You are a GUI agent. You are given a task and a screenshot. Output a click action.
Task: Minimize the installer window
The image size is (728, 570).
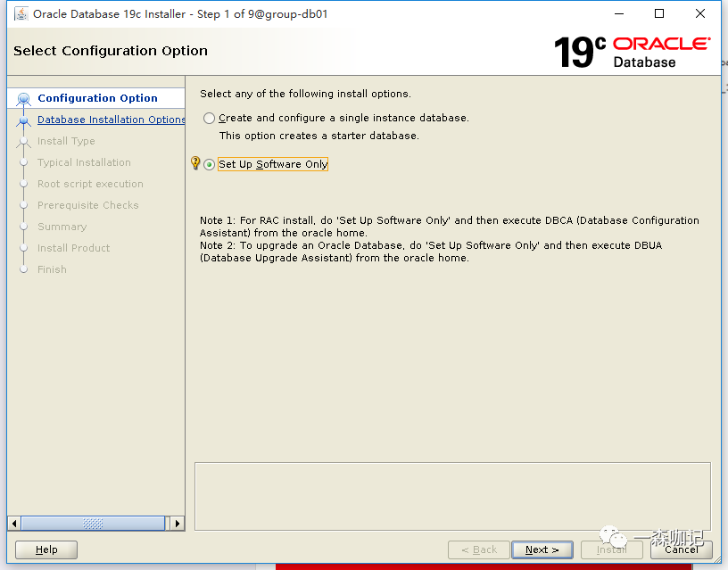[619, 14]
